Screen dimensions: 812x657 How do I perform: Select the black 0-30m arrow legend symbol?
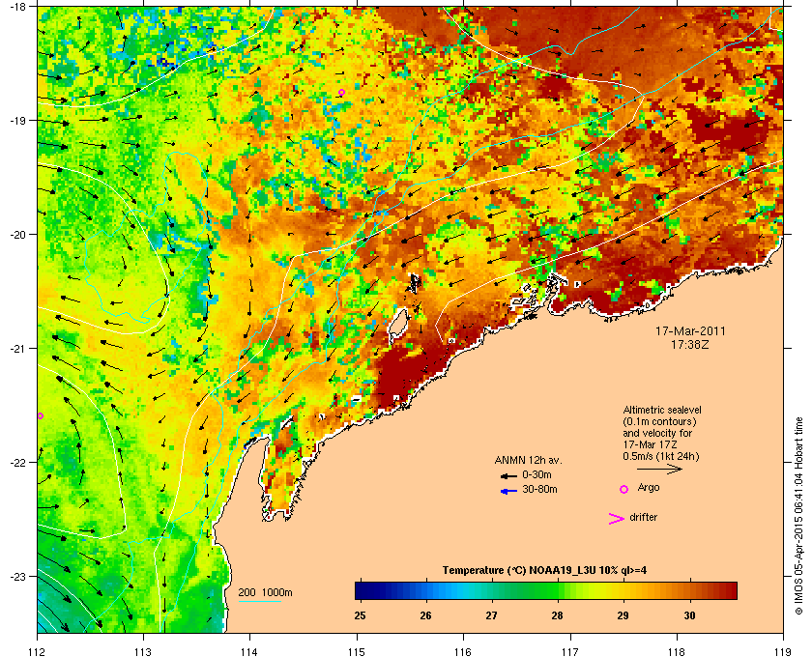click(x=508, y=475)
